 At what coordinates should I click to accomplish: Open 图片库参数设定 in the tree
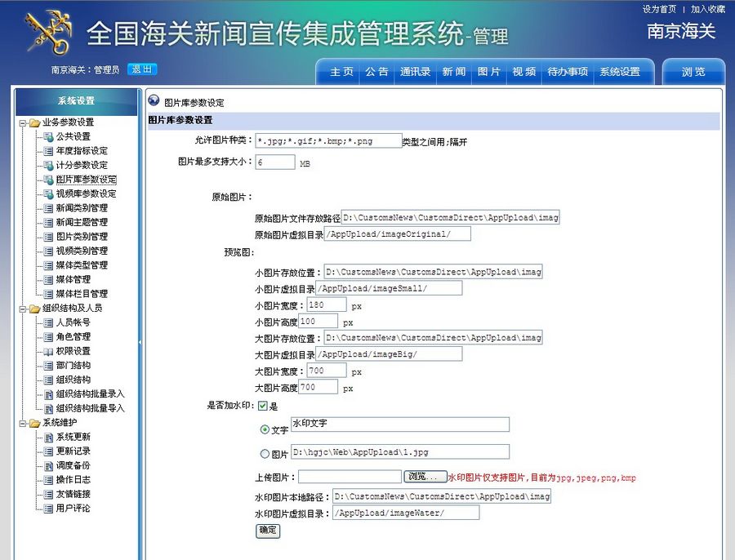tap(87, 180)
